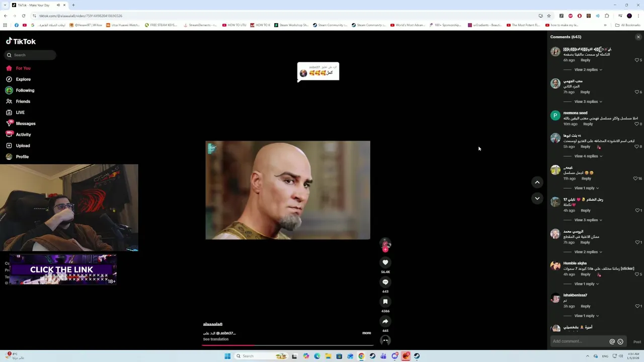644x362 pixels.
Task: Like reemona seed's comment
Action: tap(636, 124)
